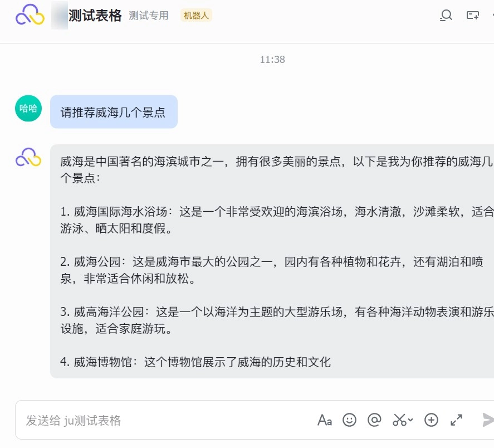Click the 请推荐威海几个景点 message bubble
Screen dimensions: 494x448
click(114, 112)
